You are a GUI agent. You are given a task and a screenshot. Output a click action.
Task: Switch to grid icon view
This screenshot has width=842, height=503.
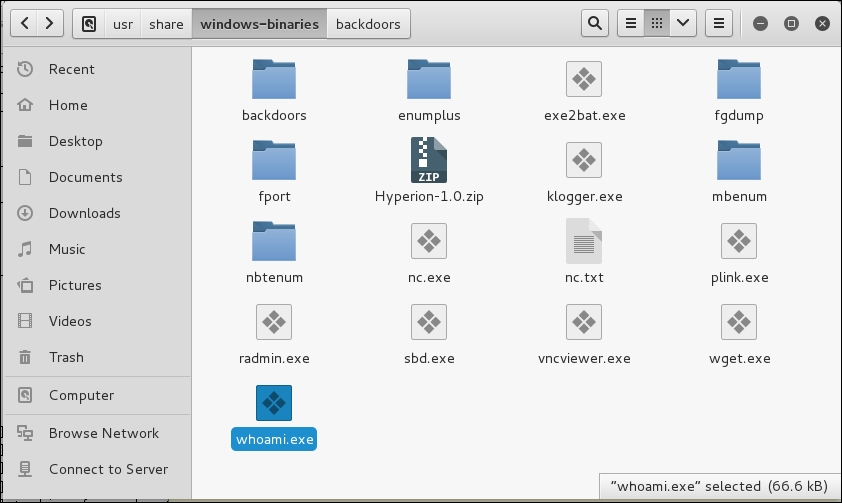click(x=657, y=23)
